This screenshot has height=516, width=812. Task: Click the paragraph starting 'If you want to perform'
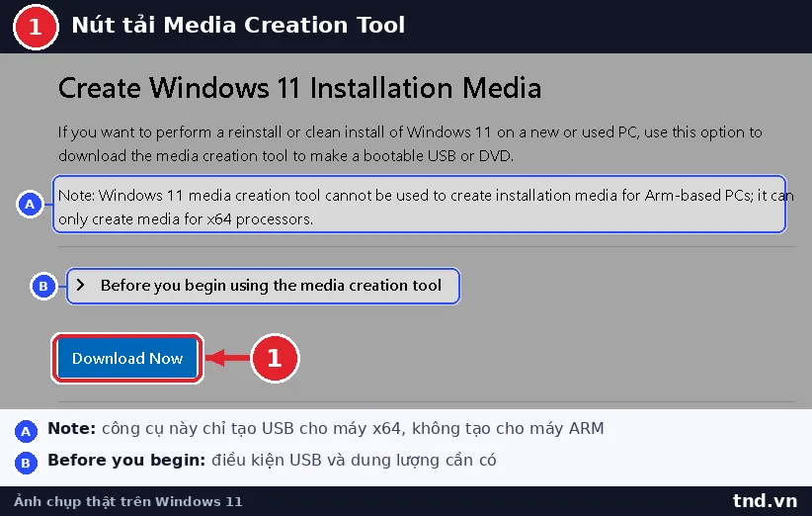pyautogui.click(x=410, y=143)
